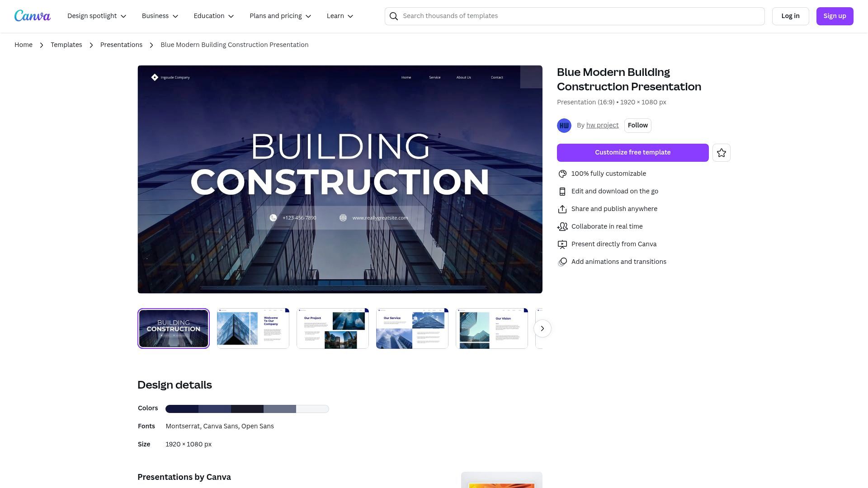Click the Canva logo
This screenshot has width=868, height=488.
[33, 16]
